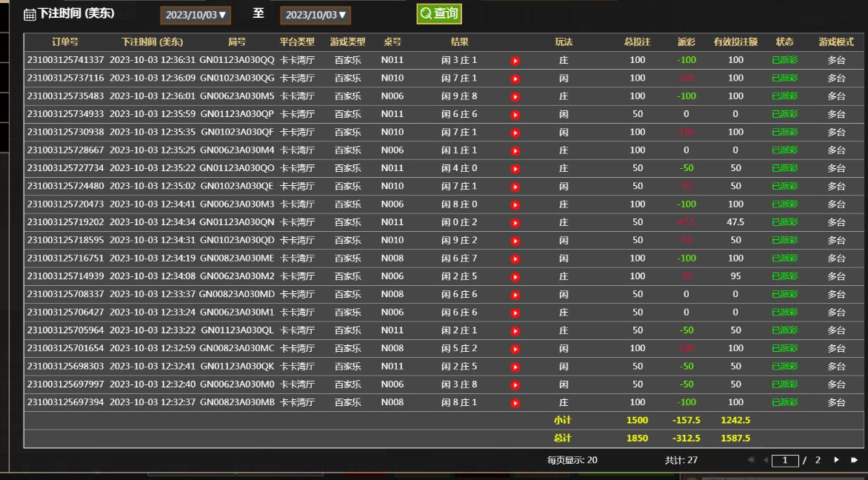Click the calendar icon beside 下注时间
This screenshot has width=868, height=480.
[30, 14]
